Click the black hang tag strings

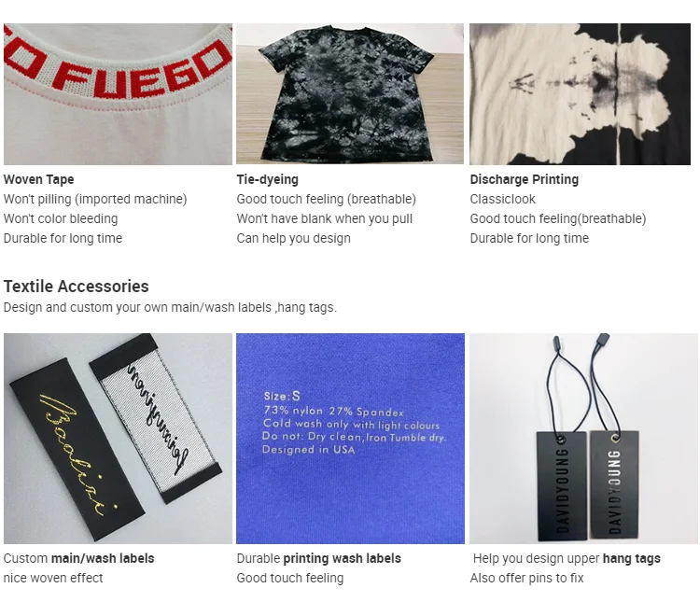[576, 384]
